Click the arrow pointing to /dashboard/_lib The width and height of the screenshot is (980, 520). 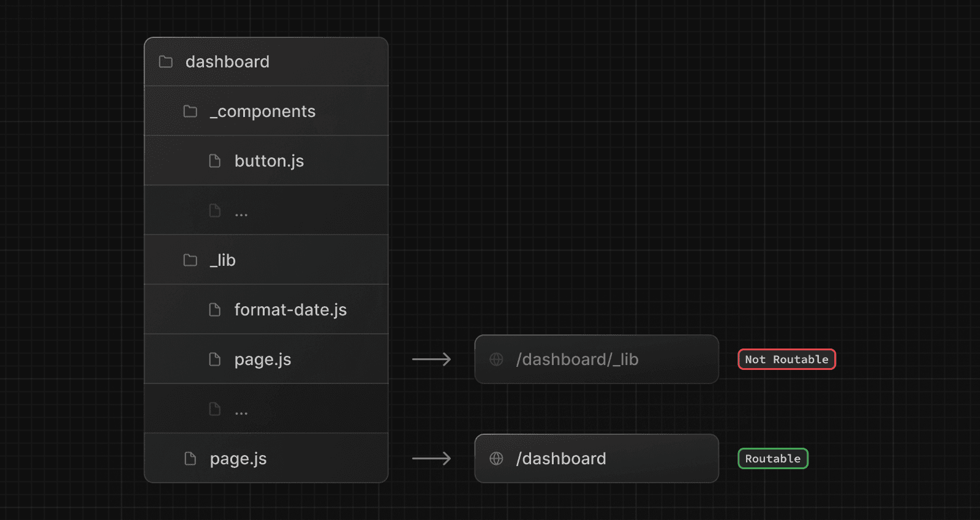coord(431,360)
